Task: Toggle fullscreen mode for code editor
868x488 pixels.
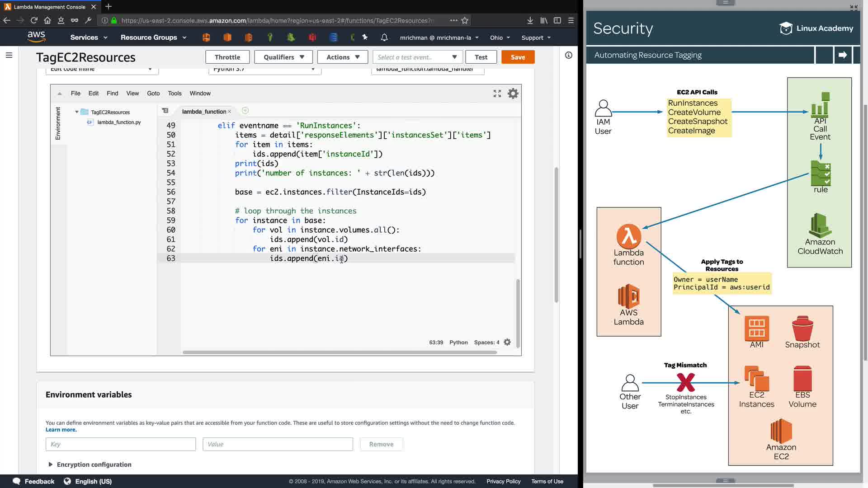Action: coord(497,94)
